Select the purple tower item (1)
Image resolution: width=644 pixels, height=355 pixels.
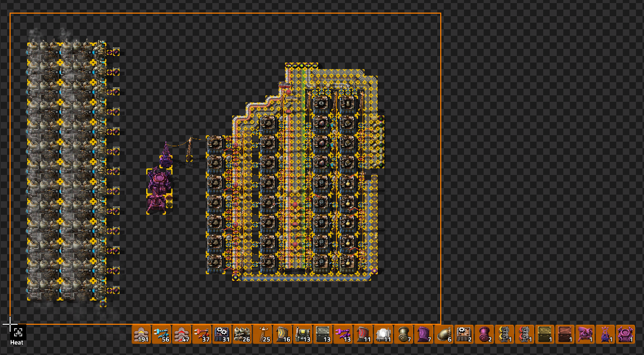point(605,334)
